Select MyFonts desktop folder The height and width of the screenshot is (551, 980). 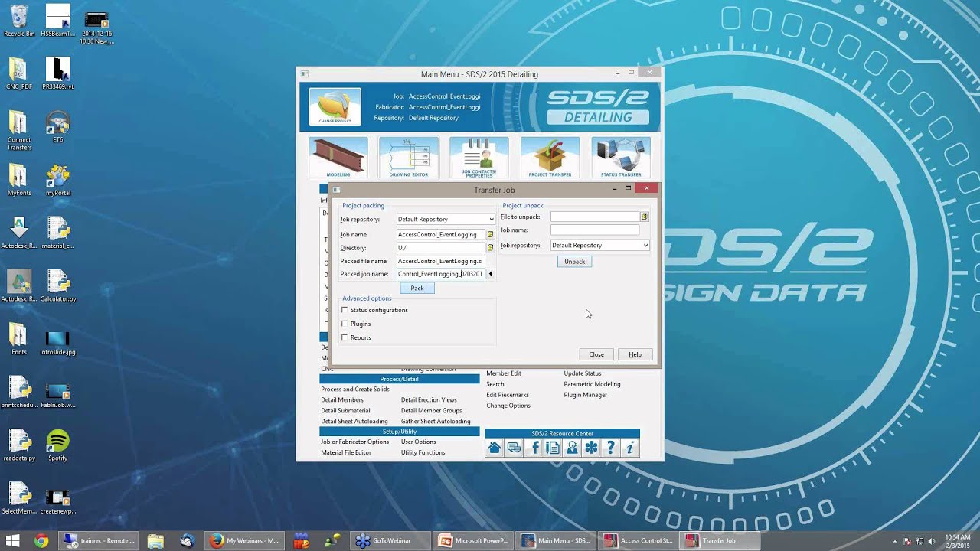tap(19, 180)
